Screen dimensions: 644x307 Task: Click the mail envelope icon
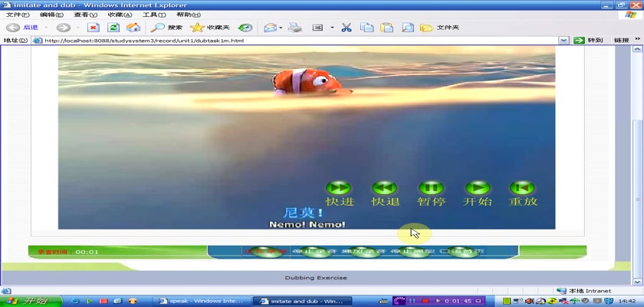270,28
